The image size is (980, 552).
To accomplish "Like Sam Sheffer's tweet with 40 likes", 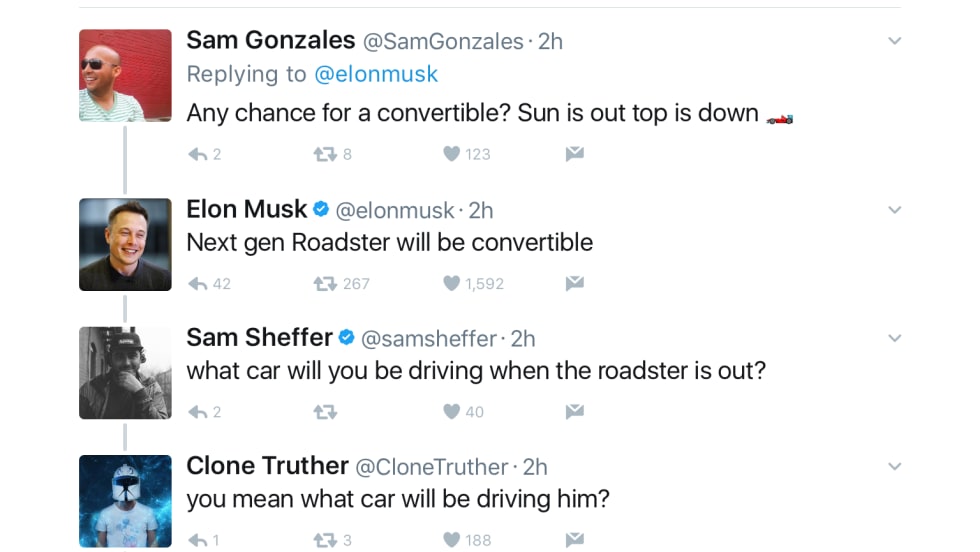I will tap(452, 411).
